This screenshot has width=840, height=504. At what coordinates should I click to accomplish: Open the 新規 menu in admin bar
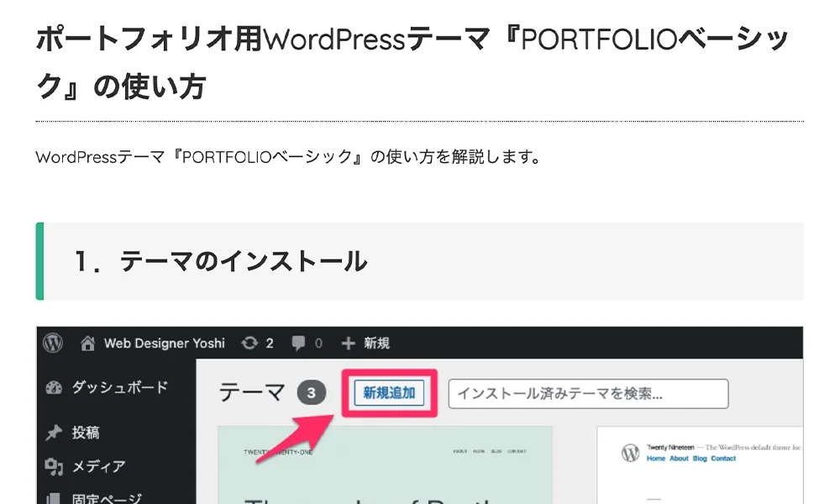(x=376, y=344)
